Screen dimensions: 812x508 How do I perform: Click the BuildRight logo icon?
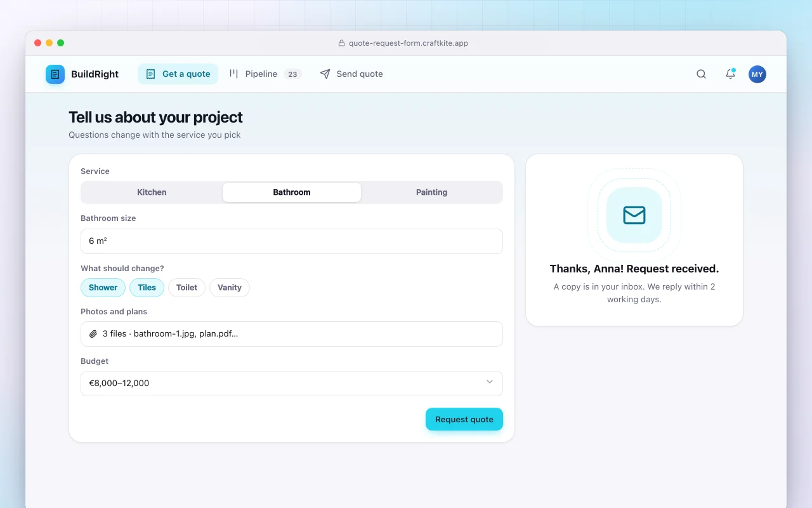tap(55, 74)
